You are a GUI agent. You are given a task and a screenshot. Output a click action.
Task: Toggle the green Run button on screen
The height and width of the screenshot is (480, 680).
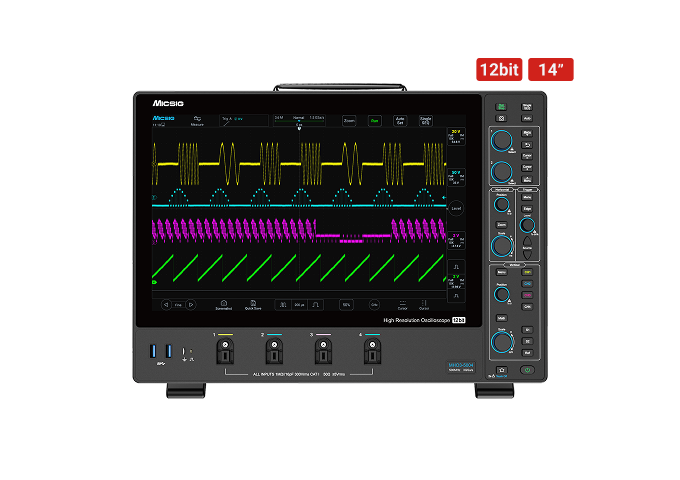pyautogui.click(x=375, y=121)
